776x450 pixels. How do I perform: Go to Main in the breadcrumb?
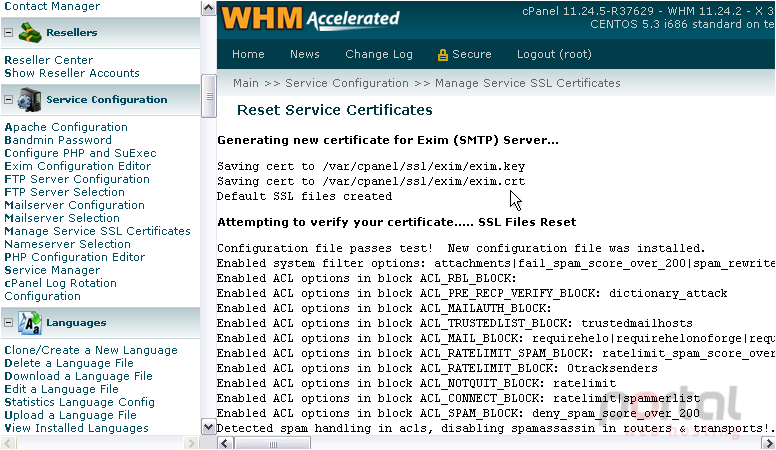point(246,83)
